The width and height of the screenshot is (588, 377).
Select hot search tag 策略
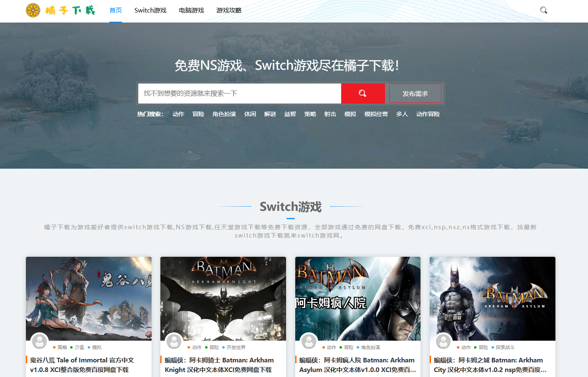(x=310, y=114)
